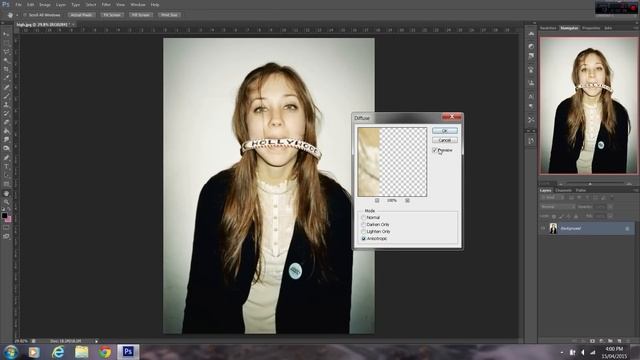Open the Layers panel flyout menu
Viewport: 640px width, 360px height.
636,190
